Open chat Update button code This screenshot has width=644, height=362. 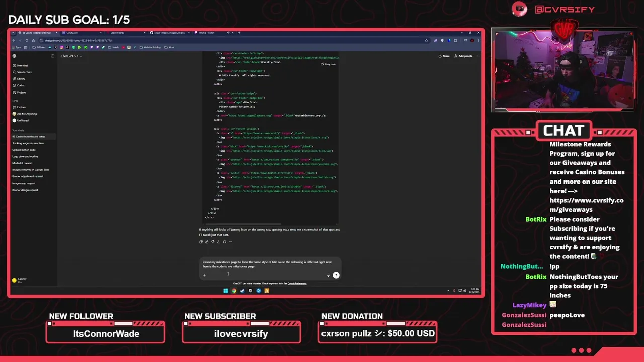[x=24, y=150]
